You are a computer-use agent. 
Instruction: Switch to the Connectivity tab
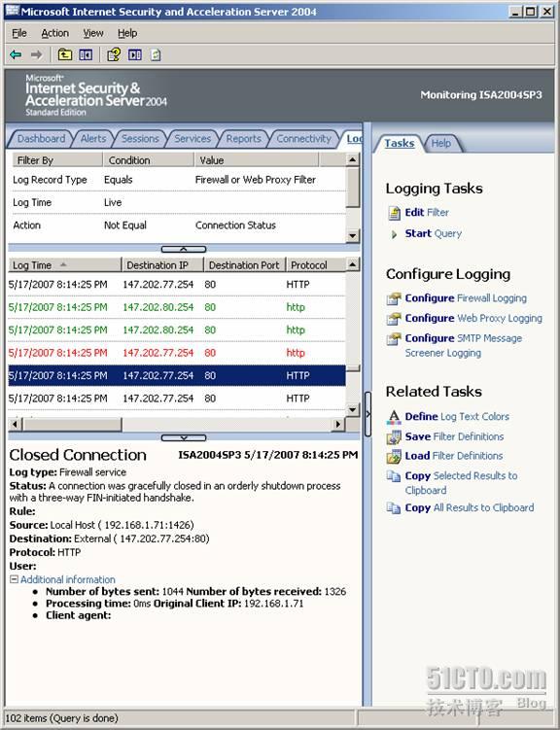point(304,139)
